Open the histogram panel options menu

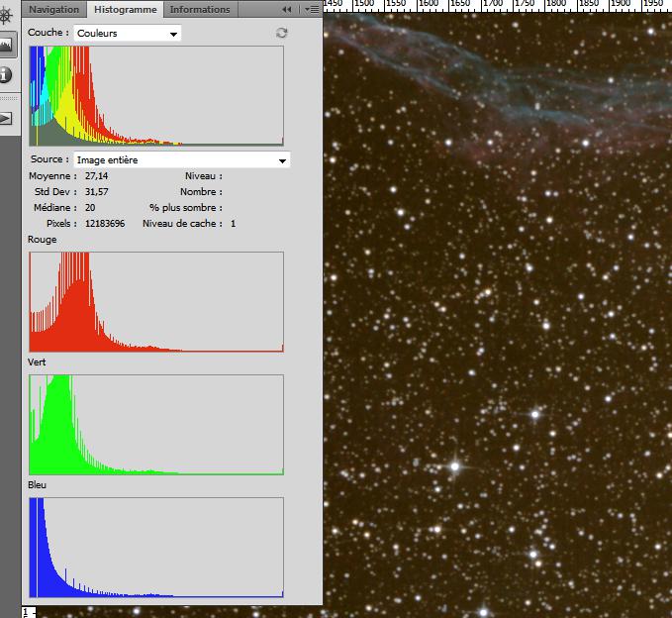click(x=312, y=10)
